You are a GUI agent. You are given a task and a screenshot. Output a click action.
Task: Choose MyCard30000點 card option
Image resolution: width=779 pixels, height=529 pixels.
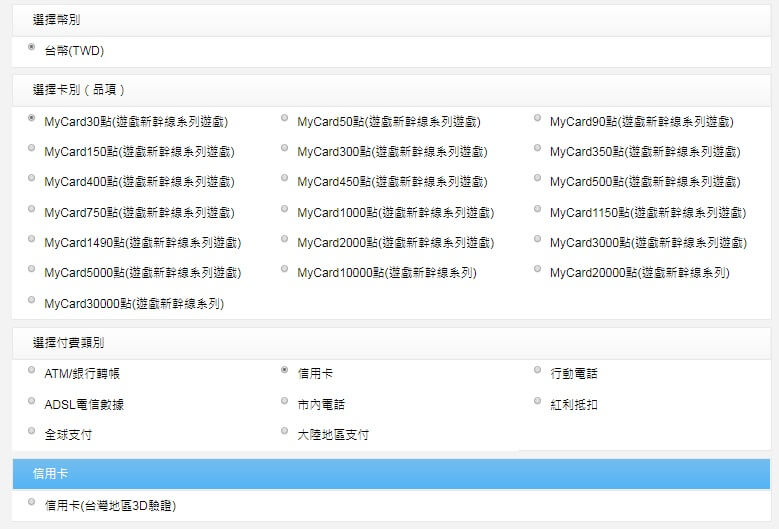[31, 300]
